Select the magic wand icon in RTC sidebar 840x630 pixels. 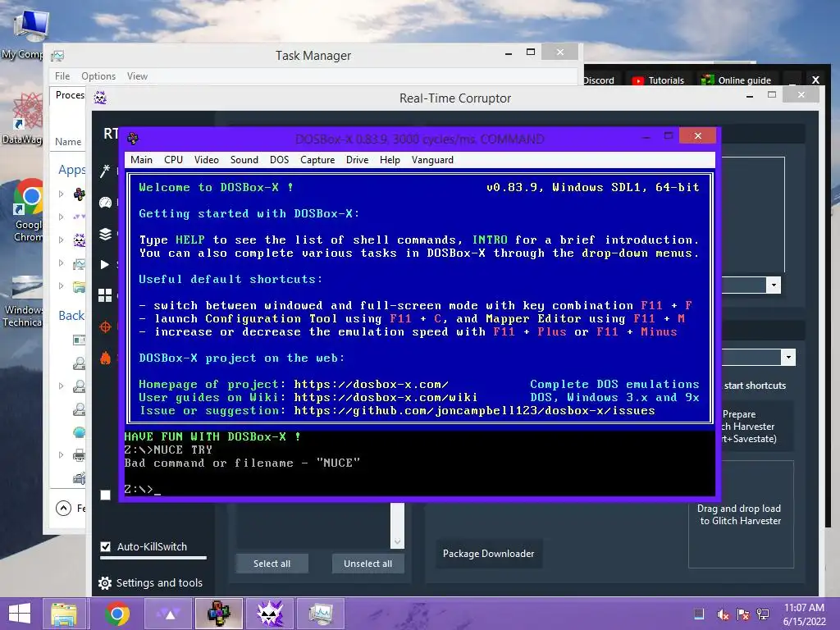click(105, 171)
